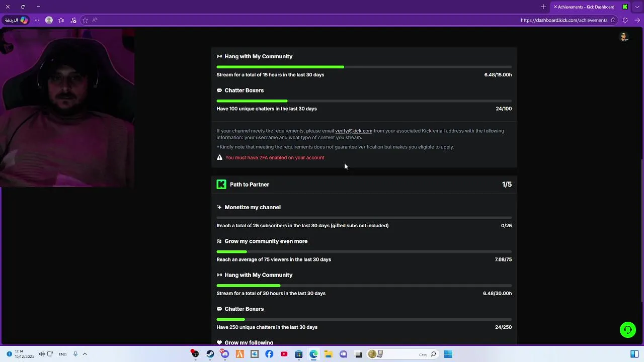Screen dimensions: 644x362
Task: Open Microsoft Store from the taskbar
Action: (x=298, y=354)
